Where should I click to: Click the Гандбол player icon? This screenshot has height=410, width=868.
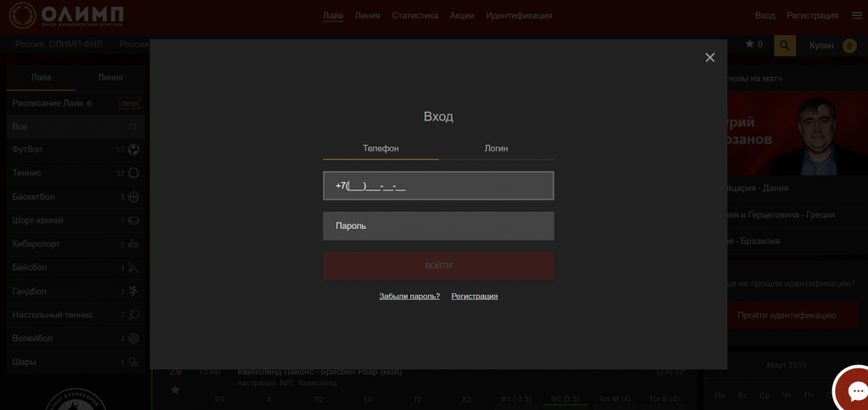[x=133, y=291]
